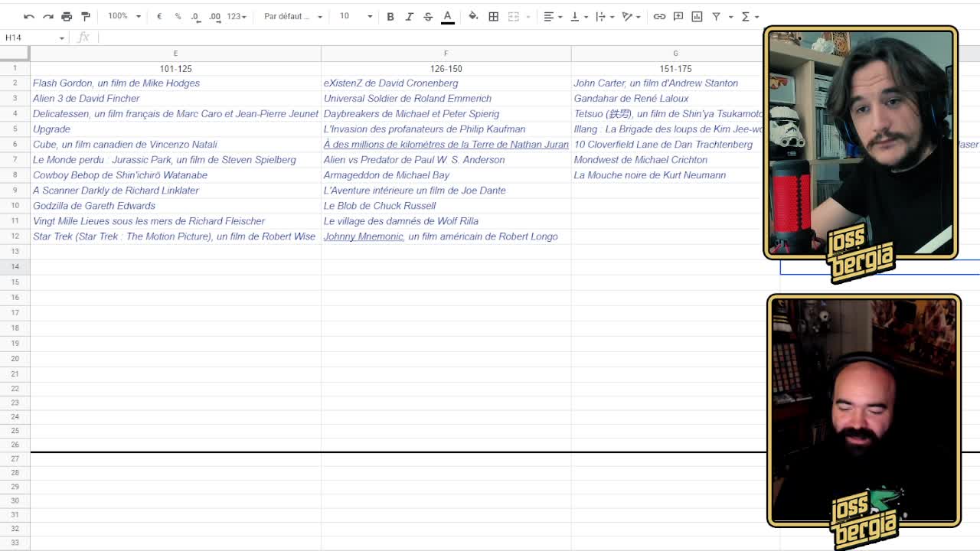The width and height of the screenshot is (980, 551).
Task: Select the 'Upgrade' cell
Action: [175, 129]
